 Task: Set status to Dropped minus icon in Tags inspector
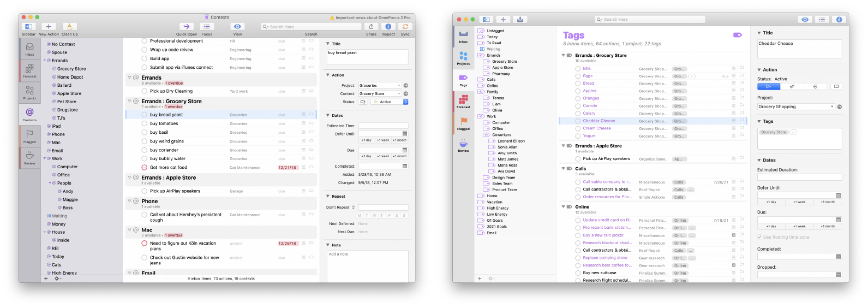pos(815,86)
